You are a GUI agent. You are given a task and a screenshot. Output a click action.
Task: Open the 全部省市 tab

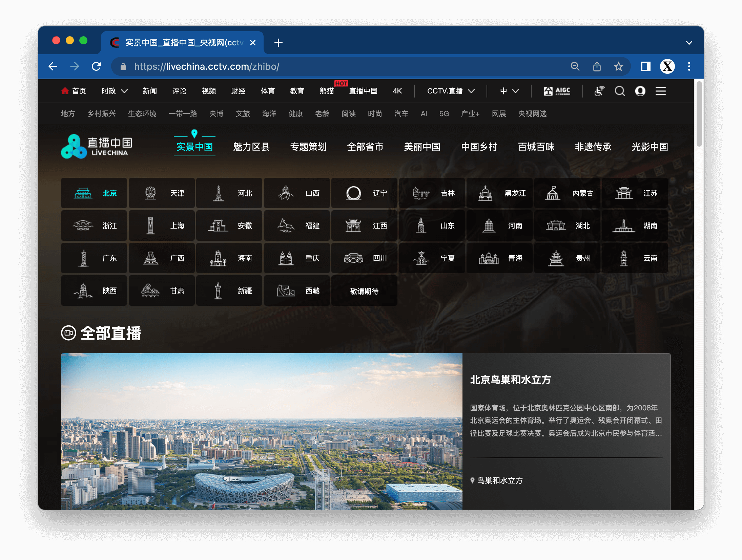coord(365,147)
